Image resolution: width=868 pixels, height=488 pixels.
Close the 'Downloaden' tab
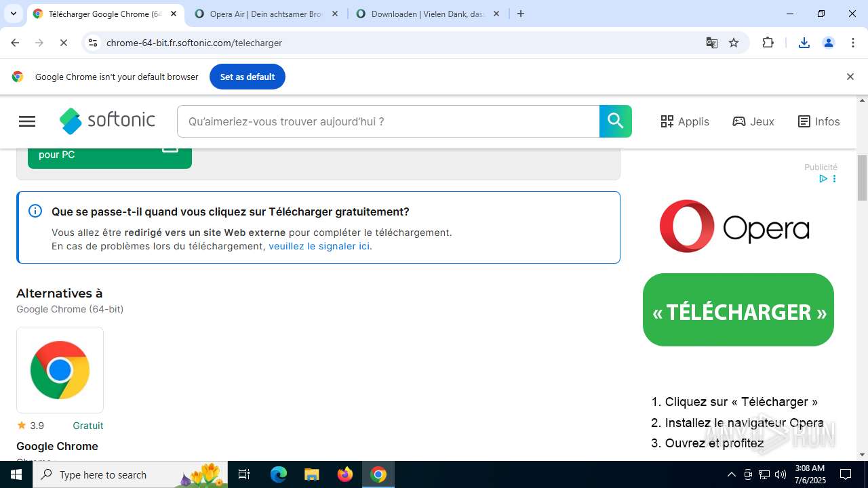tap(496, 14)
